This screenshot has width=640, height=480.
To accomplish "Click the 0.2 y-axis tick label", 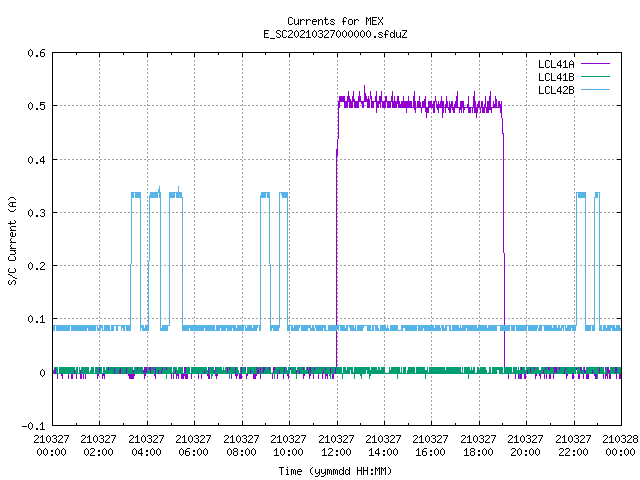I will tap(37, 266).
